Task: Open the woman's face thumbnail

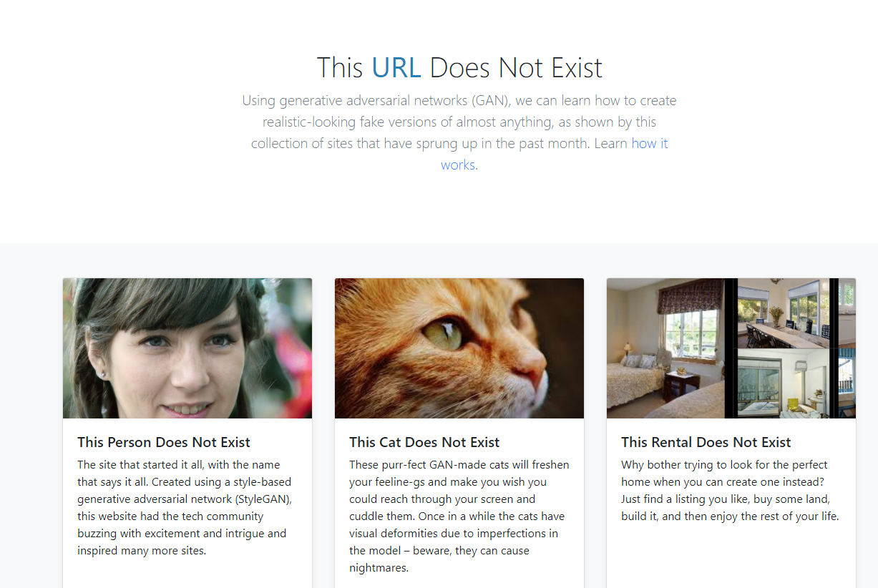Action: pyautogui.click(x=187, y=348)
